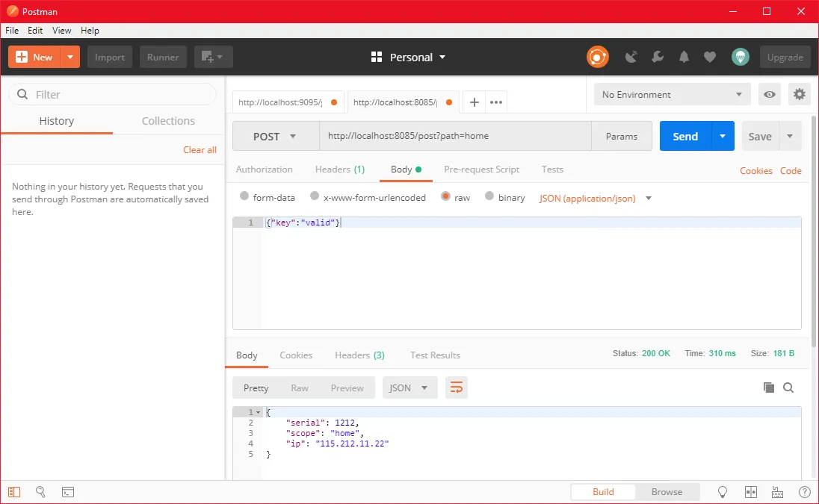
Task: Click the Send button
Action: [x=685, y=136]
